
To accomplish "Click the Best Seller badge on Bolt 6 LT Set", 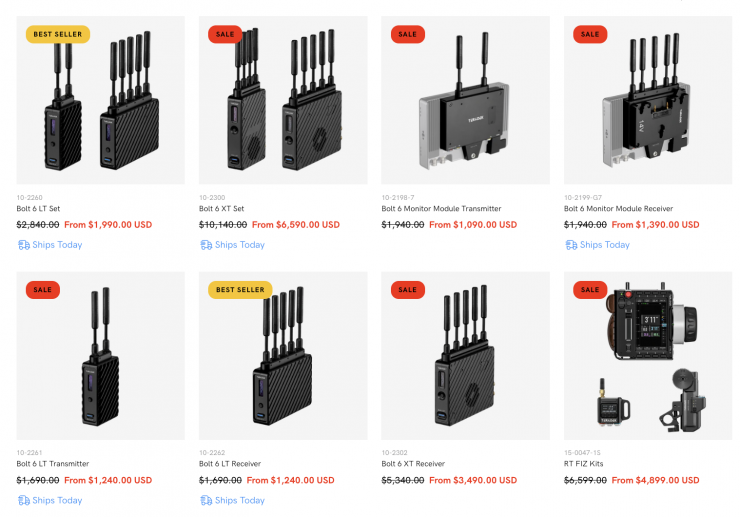I will tap(58, 34).
